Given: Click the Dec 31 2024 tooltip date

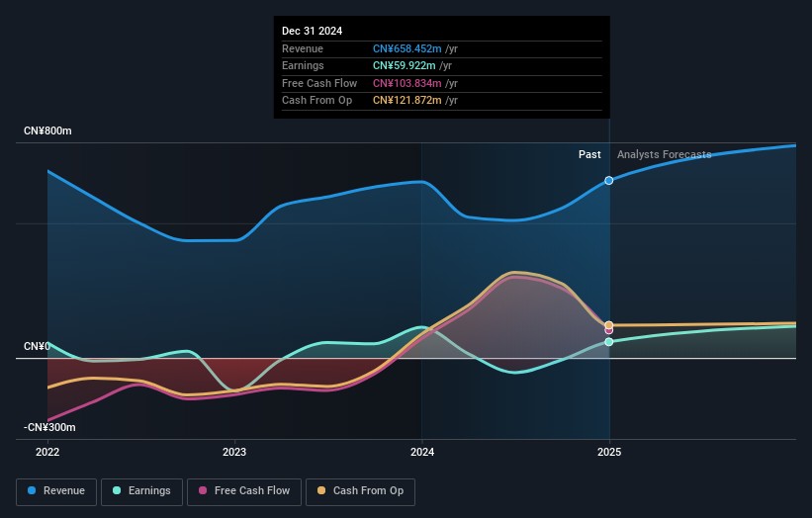Looking at the screenshot, I should [x=312, y=31].
